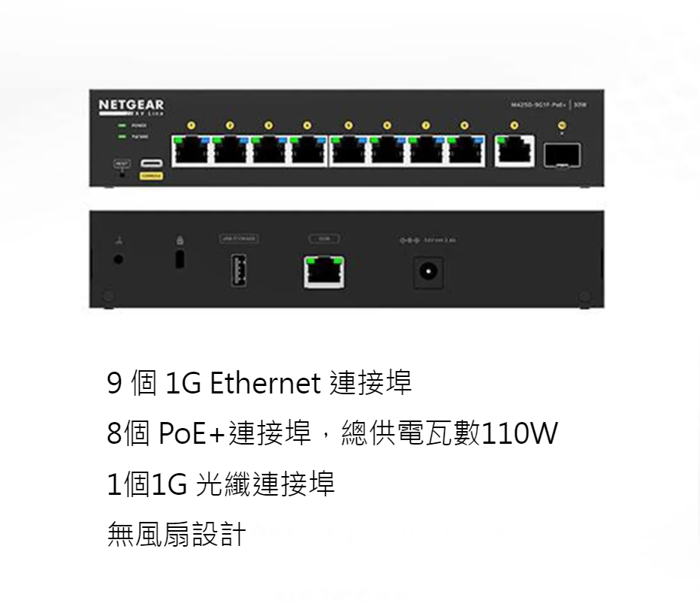
Task: Click the Kensington lock slot
Action: click(180, 259)
